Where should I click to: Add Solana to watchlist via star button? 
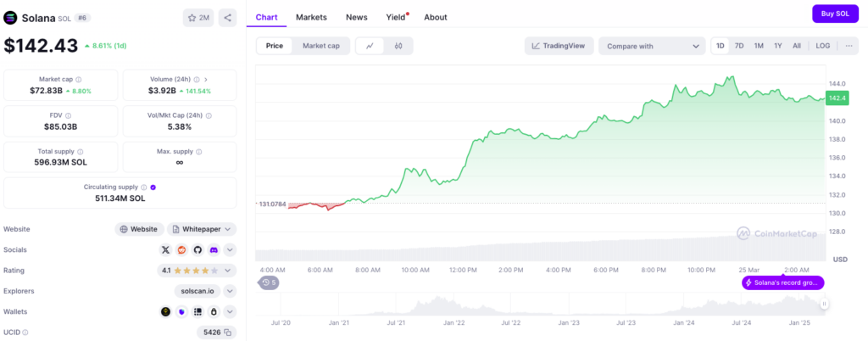click(198, 18)
